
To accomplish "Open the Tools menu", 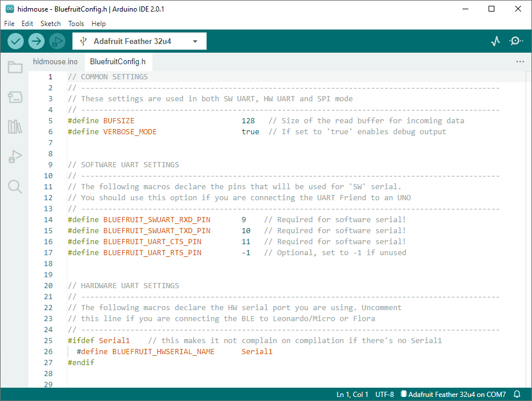I will (76, 24).
